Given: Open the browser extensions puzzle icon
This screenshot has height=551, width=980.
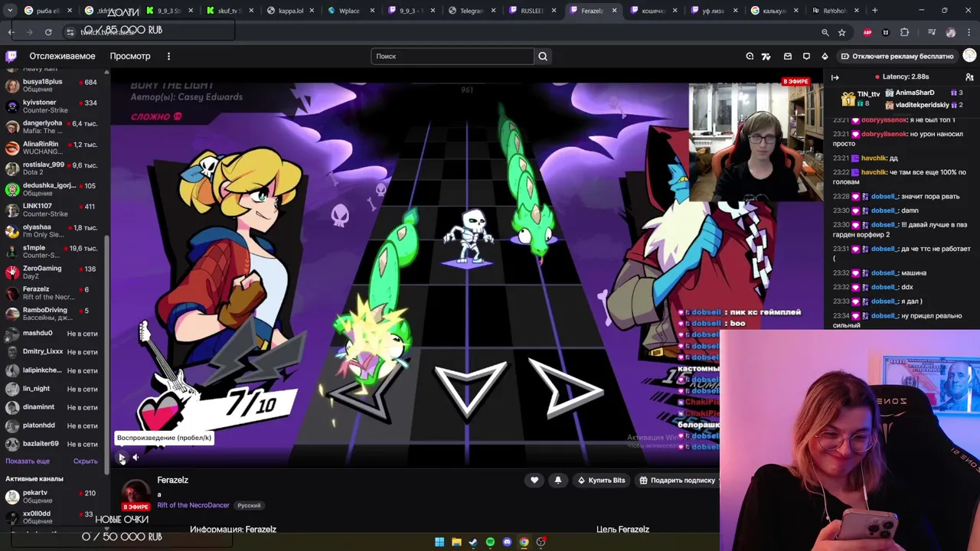Looking at the screenshot, I should pyautogui.click(x=905, y=32).
